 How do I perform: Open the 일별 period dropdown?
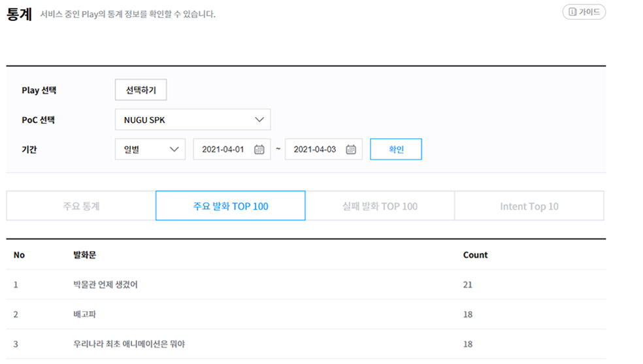click(150, 149)
